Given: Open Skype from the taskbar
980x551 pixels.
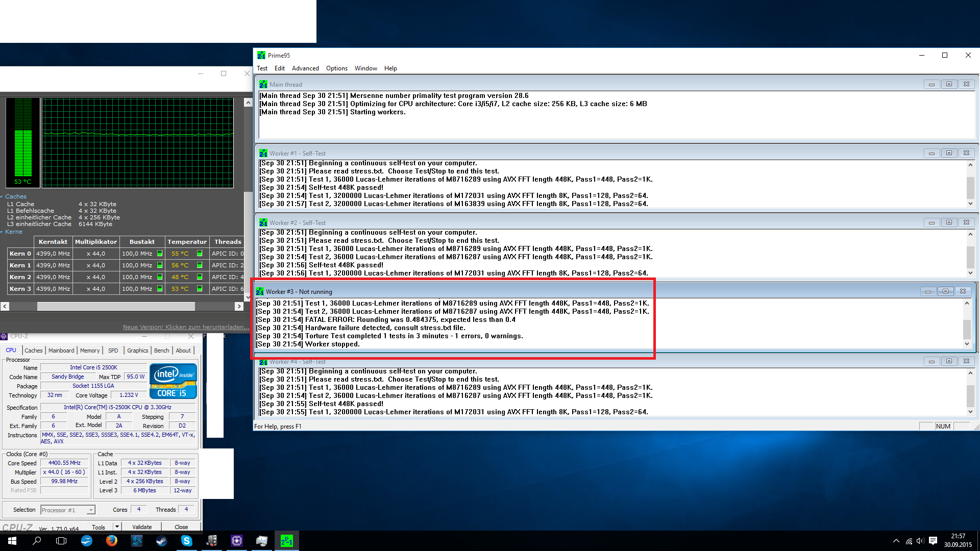Looking at the screenshot, I should (186, 541).
